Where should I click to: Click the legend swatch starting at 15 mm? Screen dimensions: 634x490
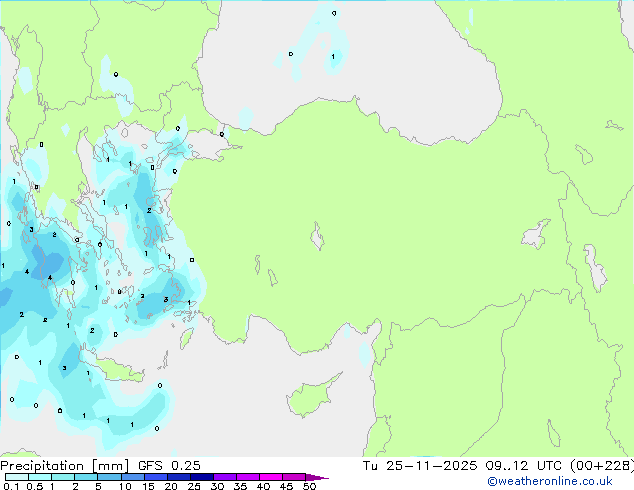155,477
